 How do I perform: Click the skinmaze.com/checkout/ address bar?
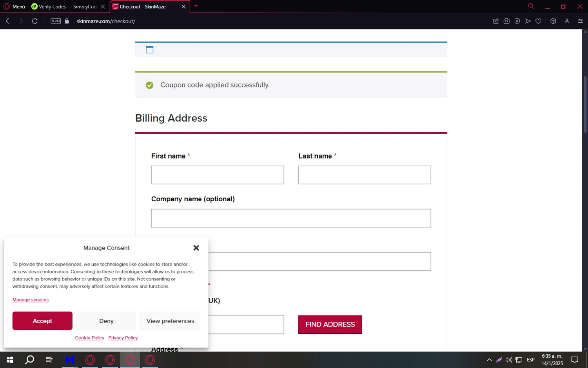[x=106, y=21]
